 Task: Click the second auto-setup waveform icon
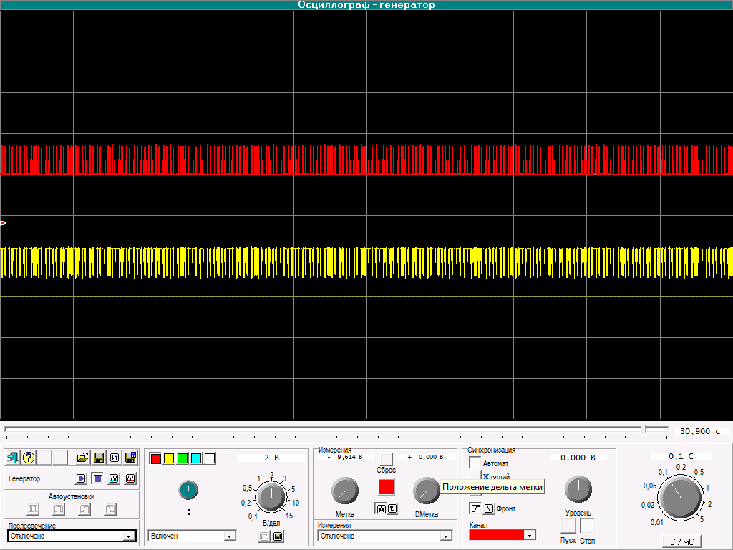coord(58,509)
